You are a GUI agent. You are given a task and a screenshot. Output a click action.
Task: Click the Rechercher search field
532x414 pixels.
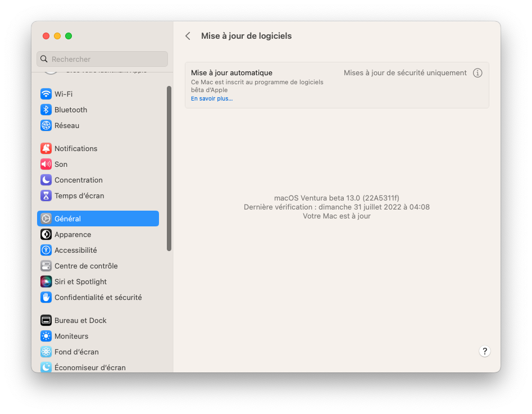pos(102,59)
